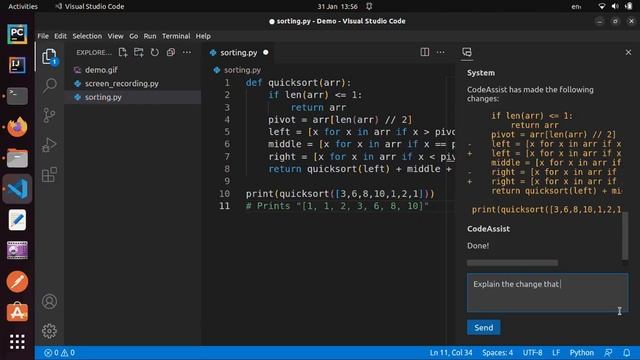Viewport: 640px width, 360px height.
Task: Click the chat panel vertical scrollbar
Action: click(624, 236)
